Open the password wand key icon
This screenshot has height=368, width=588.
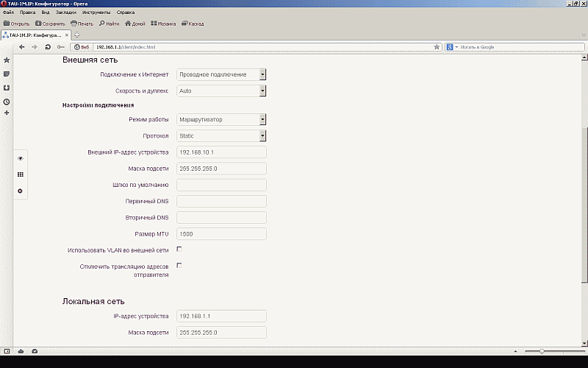(x=61, y=47)
